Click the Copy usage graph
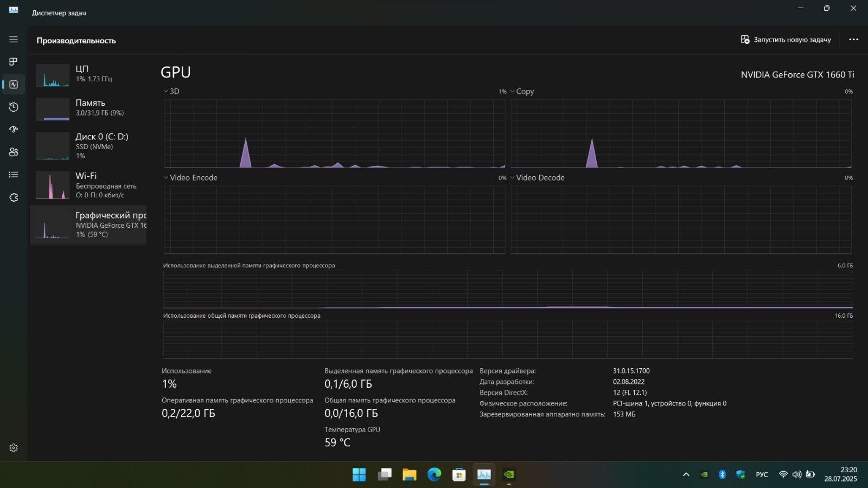The image size is (868, 488). [x=681, y=133]
